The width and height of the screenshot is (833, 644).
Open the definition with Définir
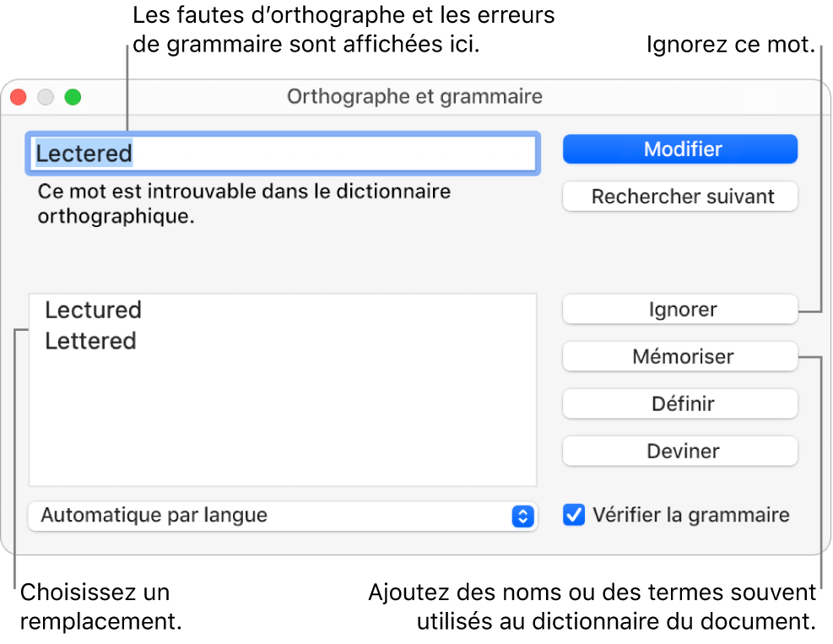[680, 404]
